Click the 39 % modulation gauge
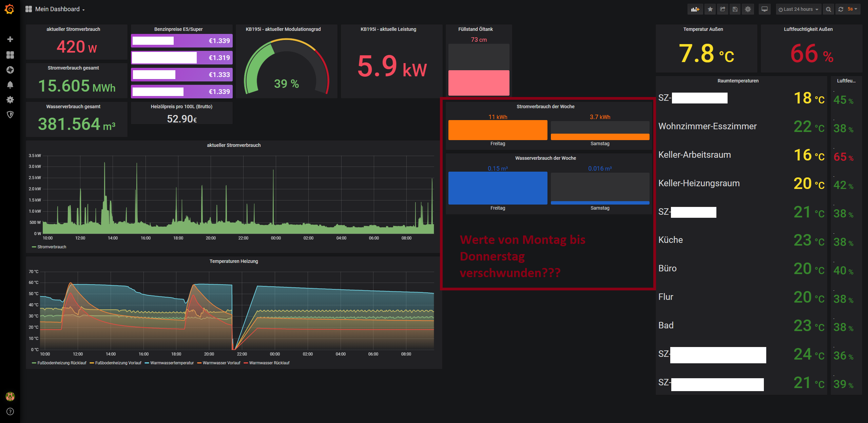This screenshot has height=423, width=868. coord(286,66)
